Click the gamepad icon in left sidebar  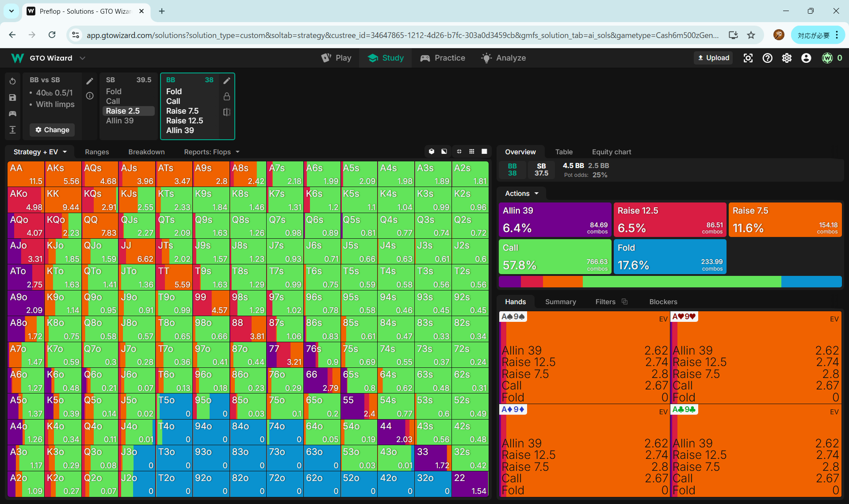[12, 114]
